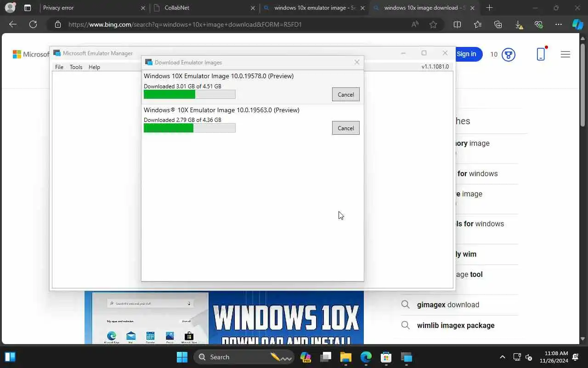Image resolution: width=588 pixels, height=368 pixels.
Task: Open File Explorer from taskbar
Action: coord(345,357)
